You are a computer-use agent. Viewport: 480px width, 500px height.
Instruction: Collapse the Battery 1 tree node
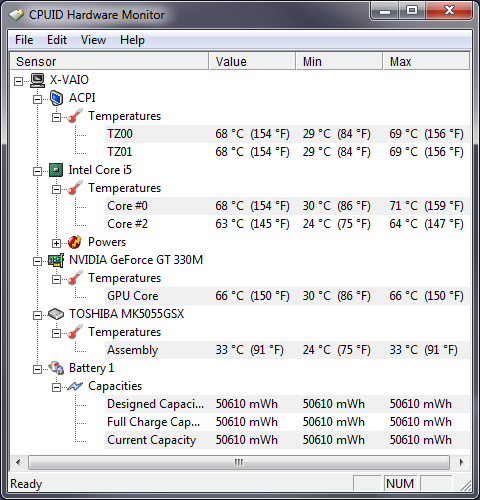point(37,369)
